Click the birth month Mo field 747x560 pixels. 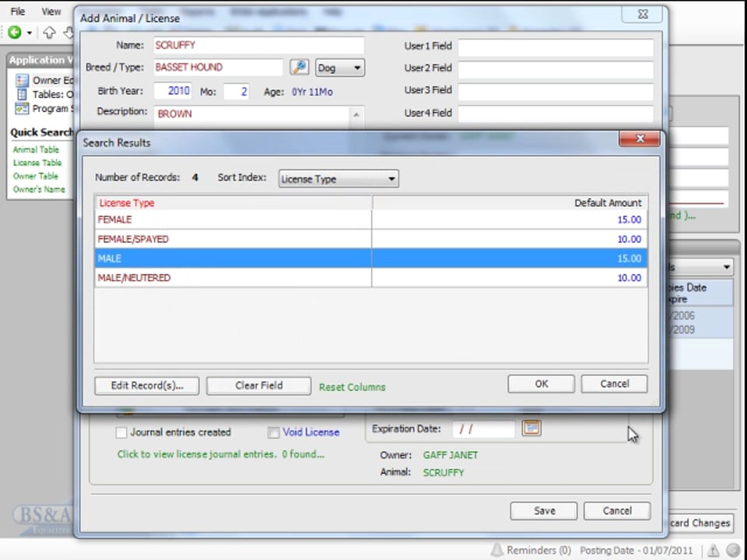[x=237, y=91]
